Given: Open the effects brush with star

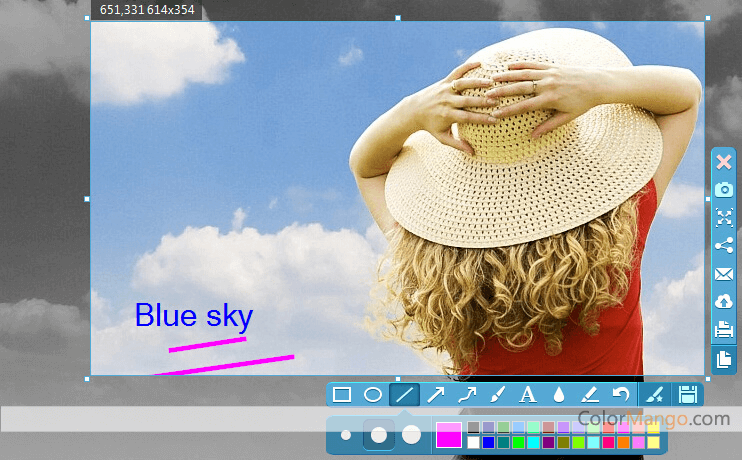Looking at the screenshot, I should point(655,395).
